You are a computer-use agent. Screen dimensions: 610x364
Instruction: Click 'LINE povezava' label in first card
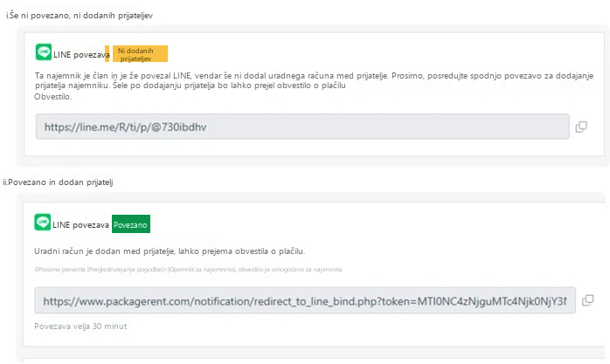pos(81,55)
